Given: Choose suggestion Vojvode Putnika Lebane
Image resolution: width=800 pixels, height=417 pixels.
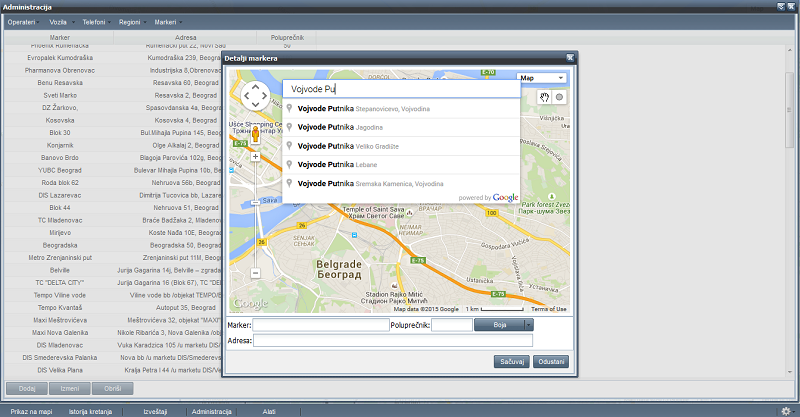Looking at the screenshot, I should [402, 164].
